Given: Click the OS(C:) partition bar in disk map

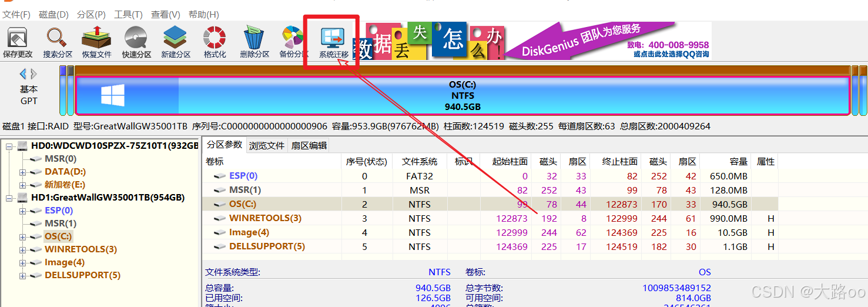Looking at the screenshot, I should click(x=463, y=95).
